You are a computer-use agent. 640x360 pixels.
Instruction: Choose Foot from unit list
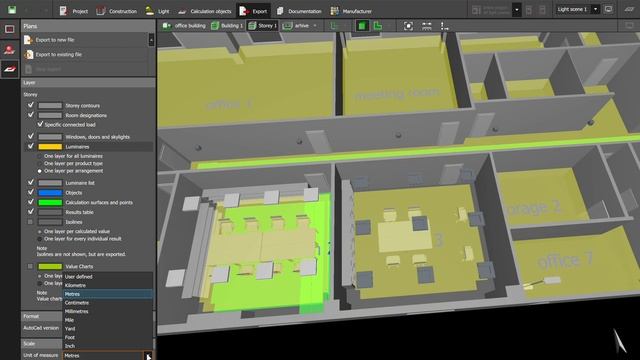pos(108,337)
